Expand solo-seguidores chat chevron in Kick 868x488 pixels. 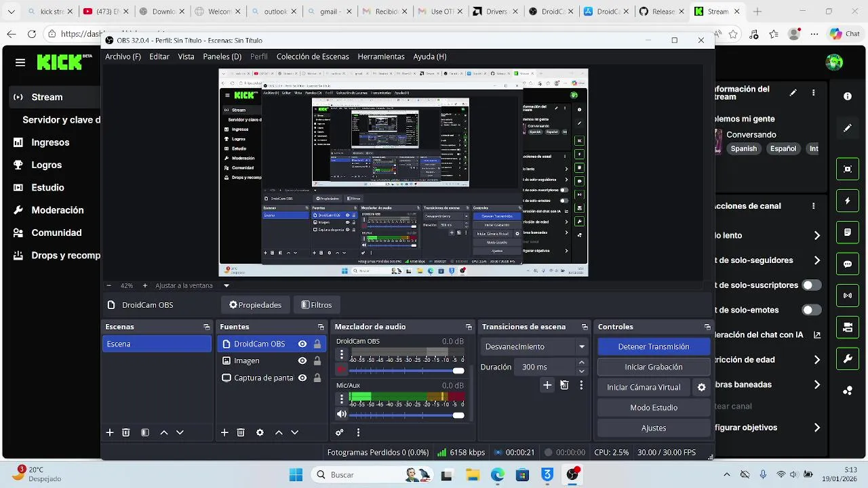pos(816,260)
